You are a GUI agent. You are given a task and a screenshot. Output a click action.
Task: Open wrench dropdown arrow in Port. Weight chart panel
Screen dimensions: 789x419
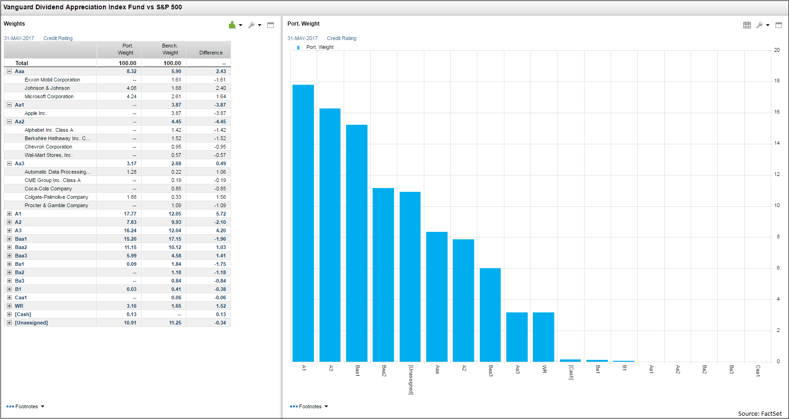[x=768, y=25]
